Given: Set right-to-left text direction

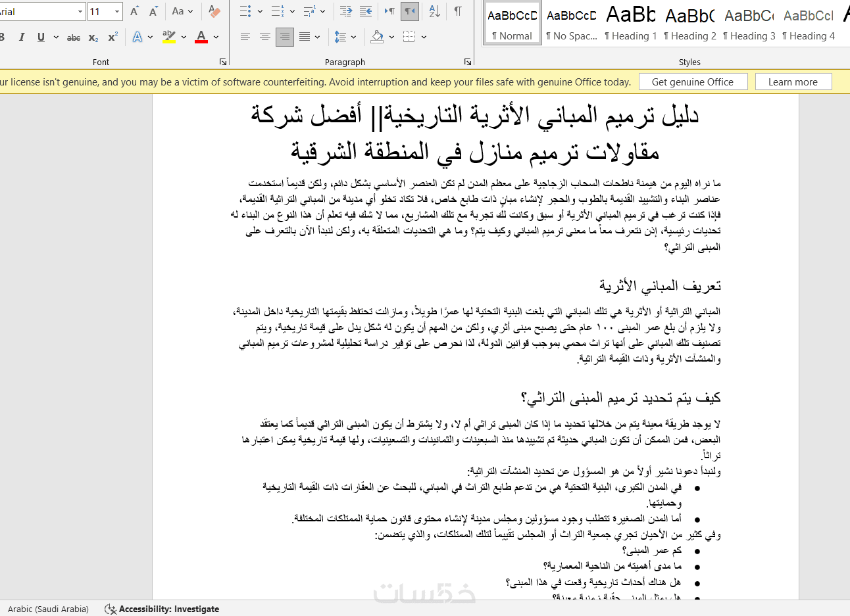Looking at the screenshot, I should point(410,11).
